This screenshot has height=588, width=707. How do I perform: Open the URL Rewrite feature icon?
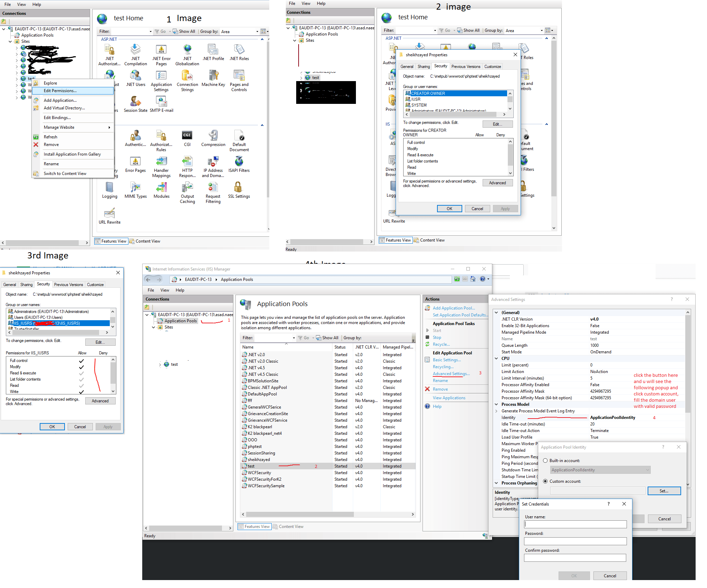[x=109, y=214]
